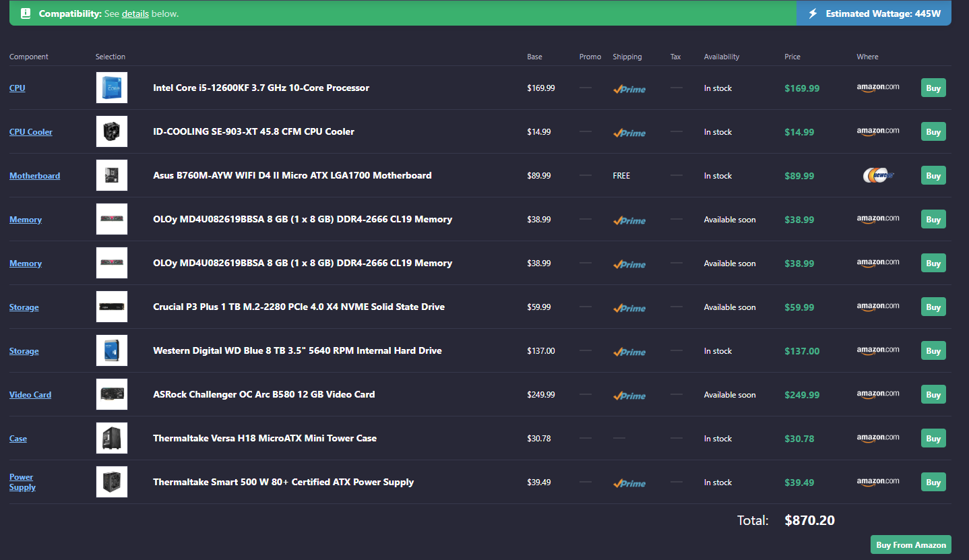
Task: Click the compatibility info icon in the green banner
Action: pos(26,13)
